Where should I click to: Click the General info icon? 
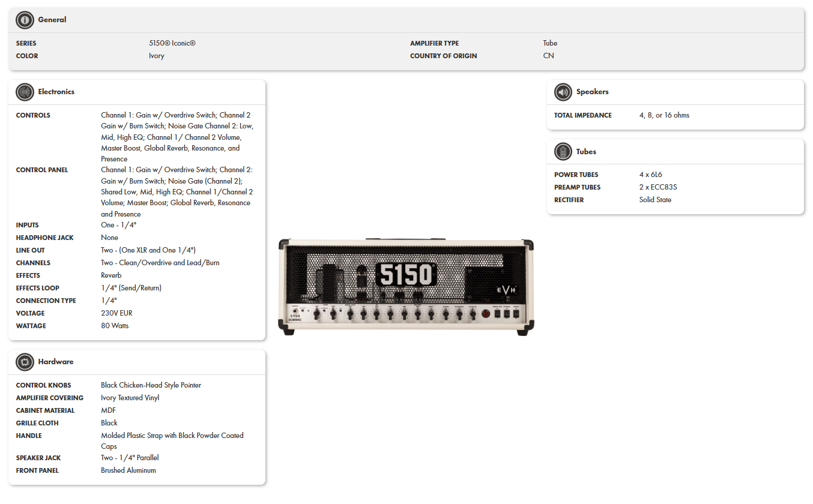25,20
